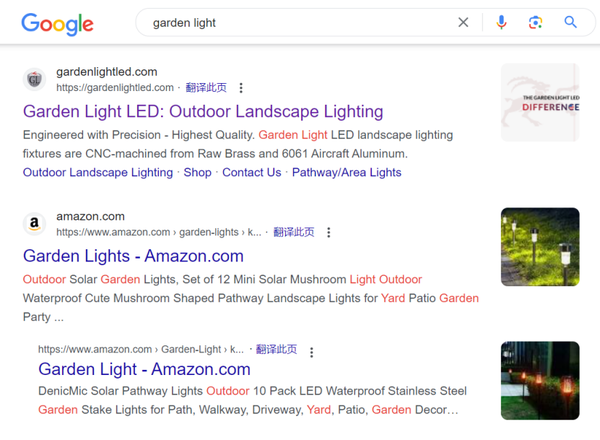Open the 'Pathway/Area Lights' sitelink

pos(347,173)
